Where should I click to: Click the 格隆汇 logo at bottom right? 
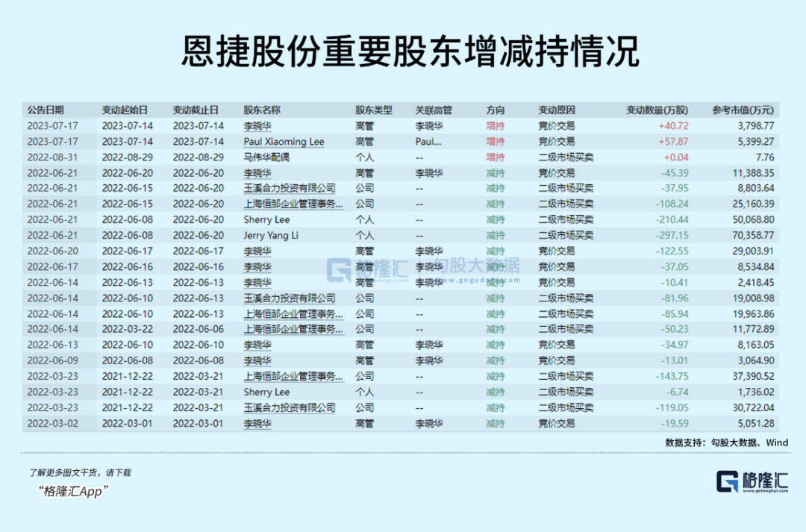click(x=752, y=481)
